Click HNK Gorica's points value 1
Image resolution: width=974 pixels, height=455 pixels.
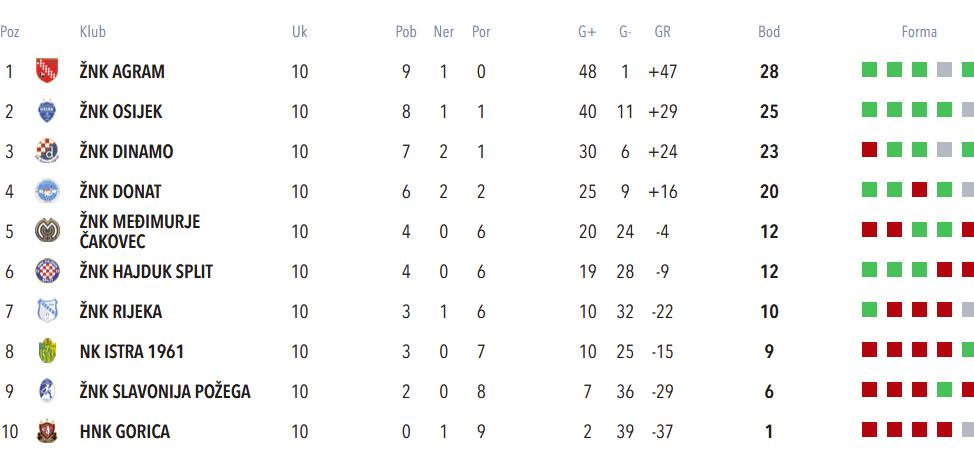coord(768,431)
